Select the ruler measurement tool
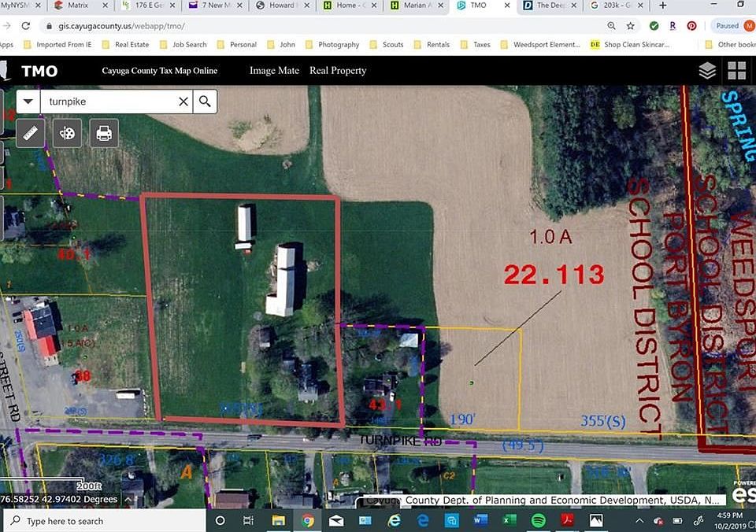Screen dimensions: 756x532 click(31, 133)
